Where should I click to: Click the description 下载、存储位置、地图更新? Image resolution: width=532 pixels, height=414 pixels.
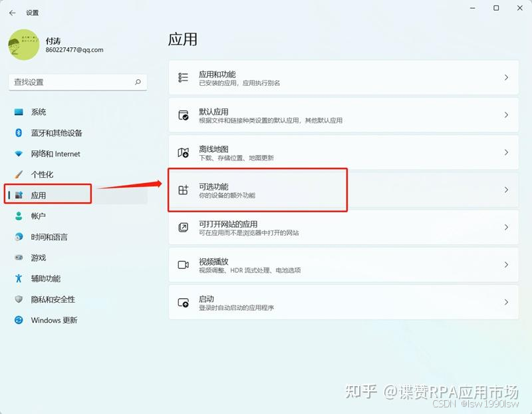(236, 158)
